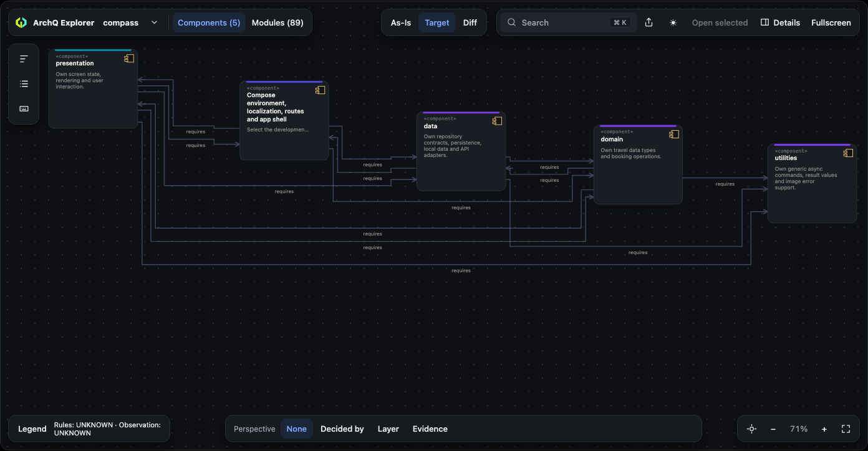Click the list view sidebar icon
Image resolution: width=868 pixels, height=451 pixels.
(24, 84)
